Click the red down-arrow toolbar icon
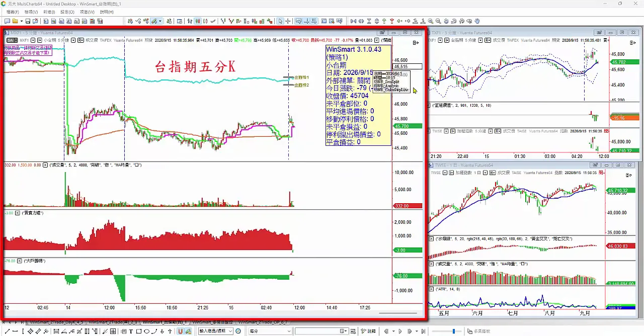This screenshot has width=644, height=336. pos(392,21)
